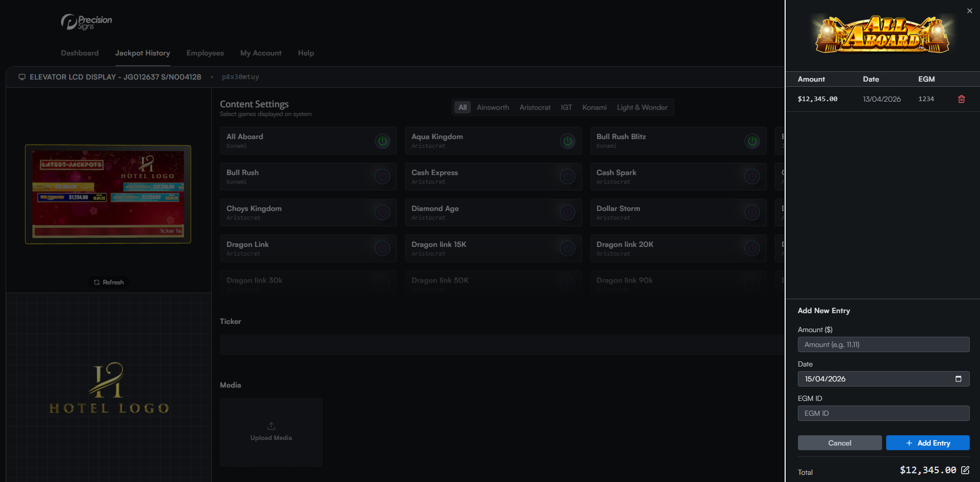Enable the Cash Express game toggle
The image size is (980, 482).
568,177
